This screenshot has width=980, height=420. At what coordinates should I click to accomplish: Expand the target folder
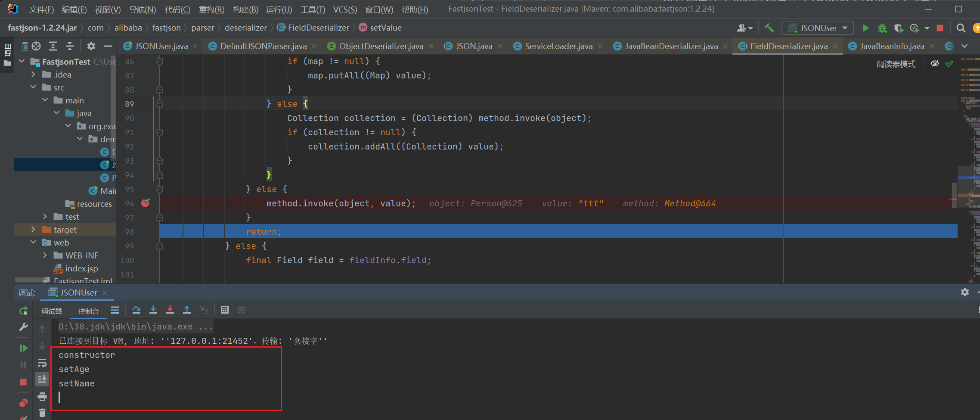(x=34, y=230)
